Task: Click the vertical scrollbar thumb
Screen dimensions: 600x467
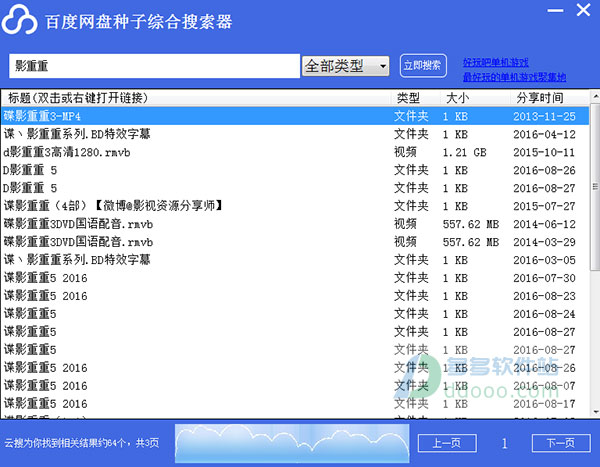Action: [595, 186]
